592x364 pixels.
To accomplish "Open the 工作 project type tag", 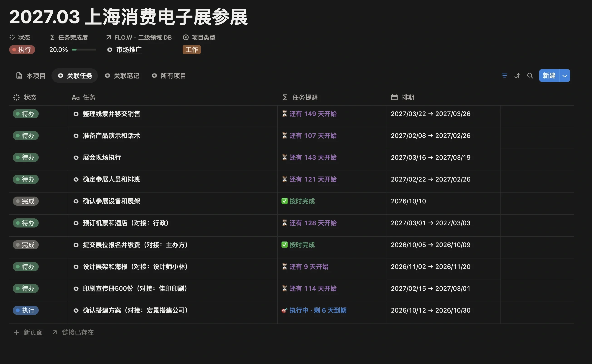I will pos(191,50).
